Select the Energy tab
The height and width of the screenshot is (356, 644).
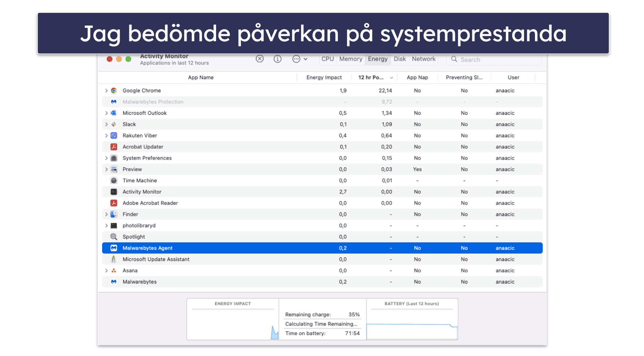pyautogui.click(x=378, y=59)
